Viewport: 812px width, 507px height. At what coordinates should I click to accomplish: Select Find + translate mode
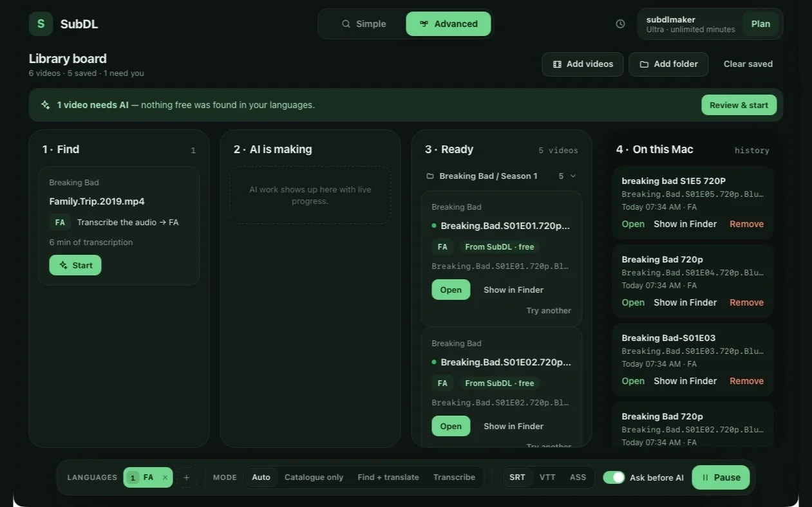(388, 477)
